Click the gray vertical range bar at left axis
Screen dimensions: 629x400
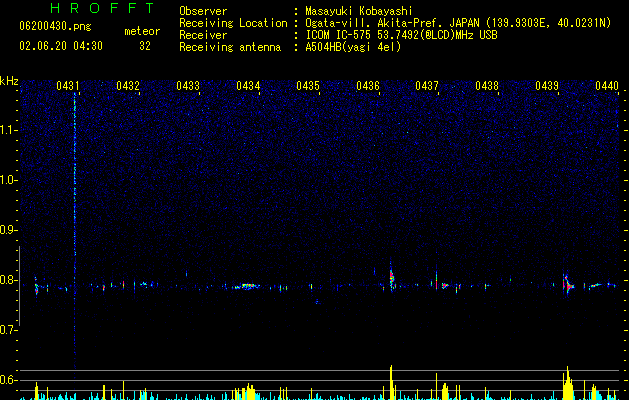19,286
